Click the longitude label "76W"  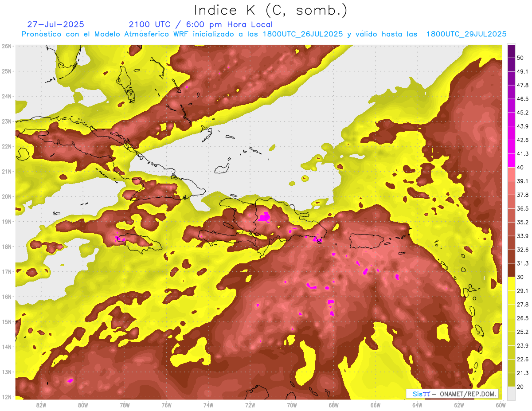(x=166, y=405)
